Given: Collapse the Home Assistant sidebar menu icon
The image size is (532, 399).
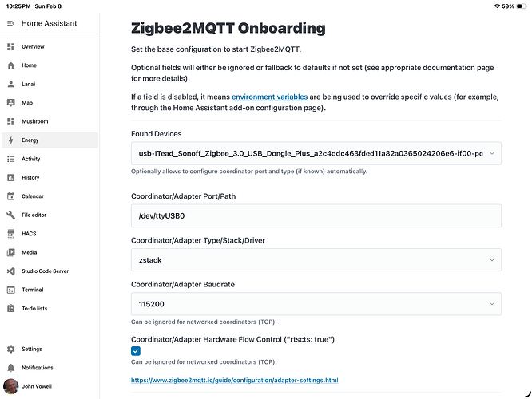Looking at the screenshot, I should pyautogui.click(x=10, y=23).
